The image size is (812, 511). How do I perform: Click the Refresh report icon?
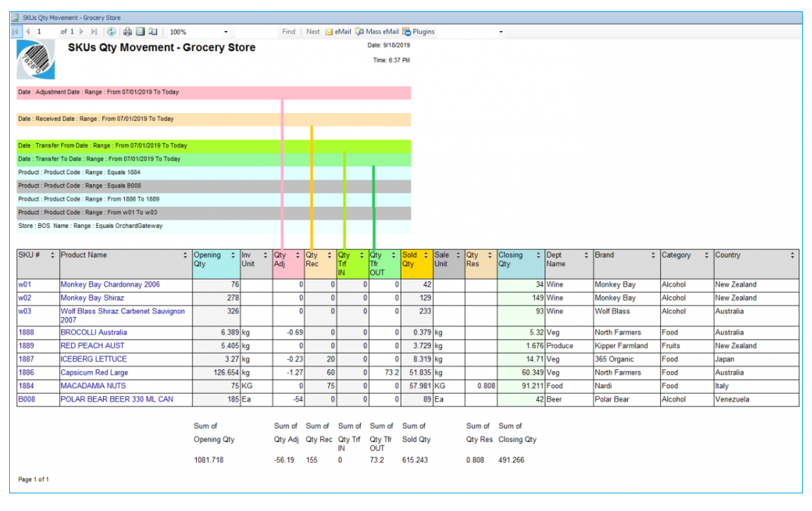(x=111, y=31)
